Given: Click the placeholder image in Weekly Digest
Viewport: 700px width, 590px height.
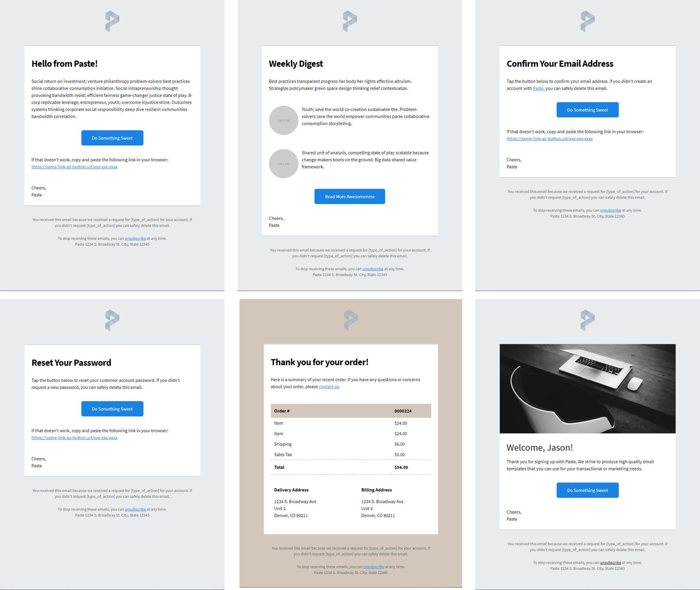Looking at the screenshot, I should pos(282,121).
